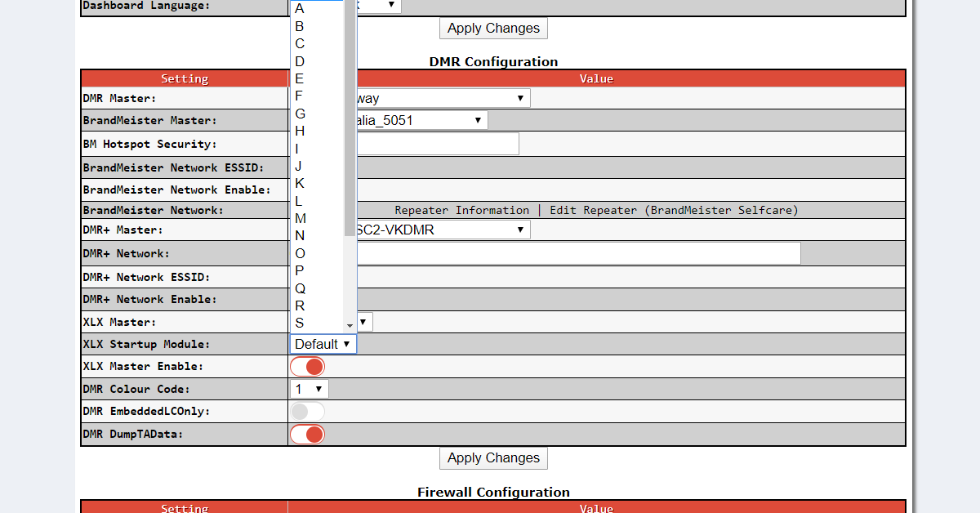The width and height of the screenshot is (980, 513).
Task: Pick module M in the open list
Action: tap(317, 218)
